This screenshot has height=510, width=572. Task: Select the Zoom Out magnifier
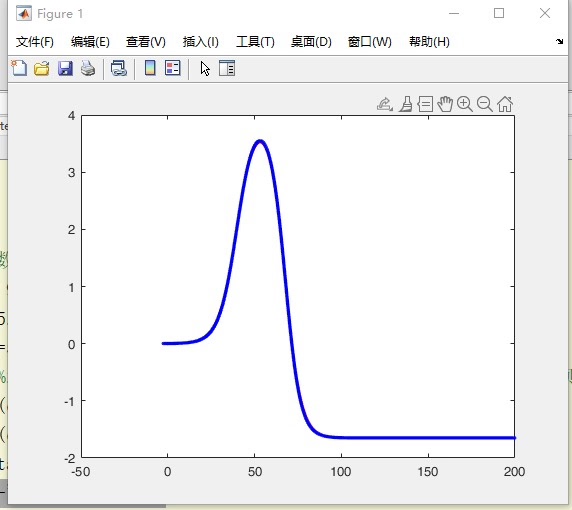485,104
